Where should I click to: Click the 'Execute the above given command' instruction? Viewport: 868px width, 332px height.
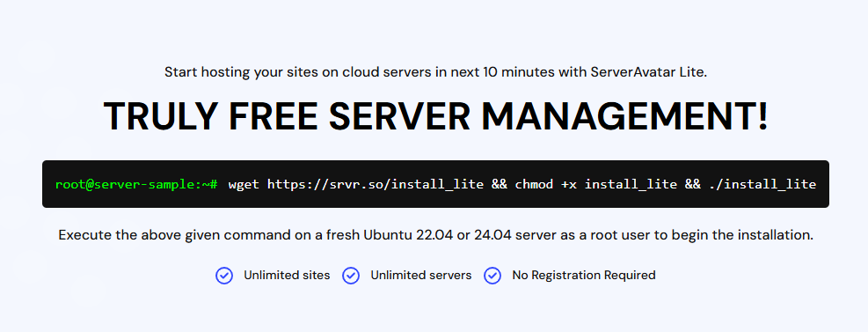click(435, 235)
